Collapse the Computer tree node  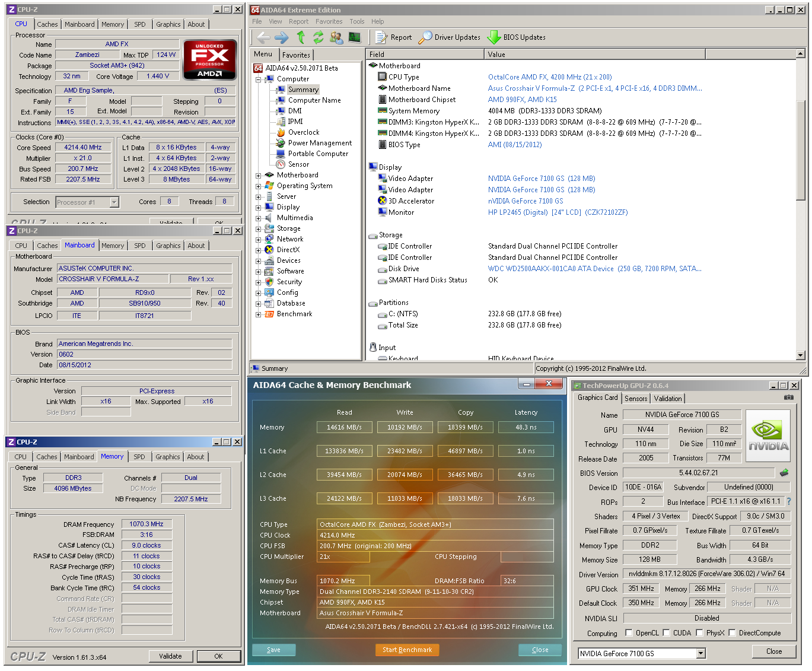259,79
